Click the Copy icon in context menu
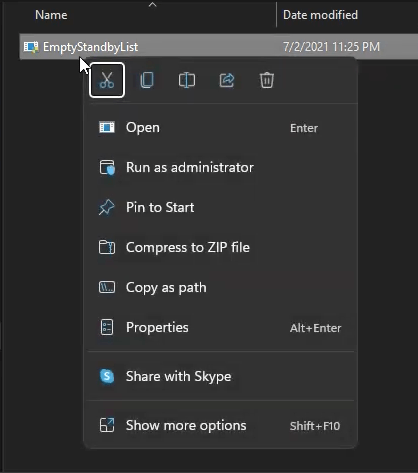The image size is (418, 473). click(147, 80)
